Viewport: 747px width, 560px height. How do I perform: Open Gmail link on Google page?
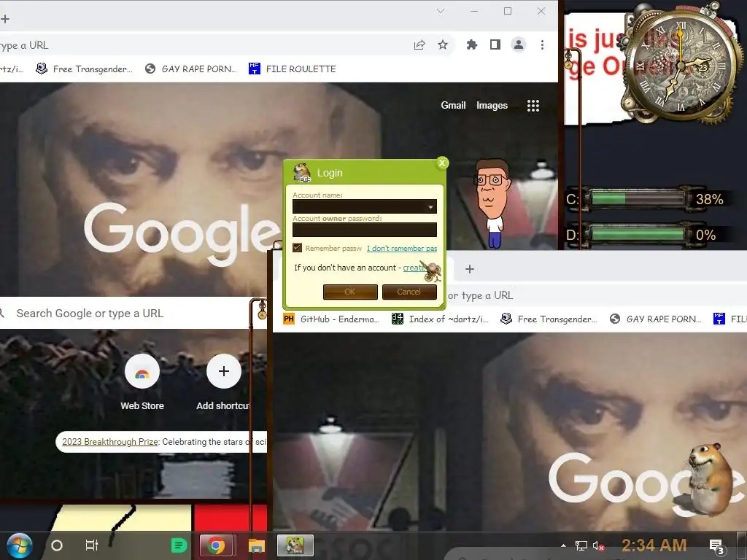point(453,105)
